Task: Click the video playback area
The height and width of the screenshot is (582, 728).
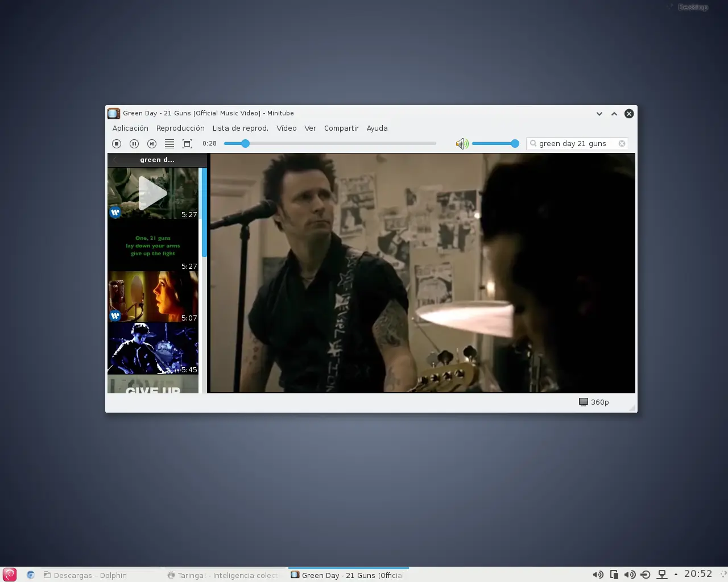Action: [423, 273]
